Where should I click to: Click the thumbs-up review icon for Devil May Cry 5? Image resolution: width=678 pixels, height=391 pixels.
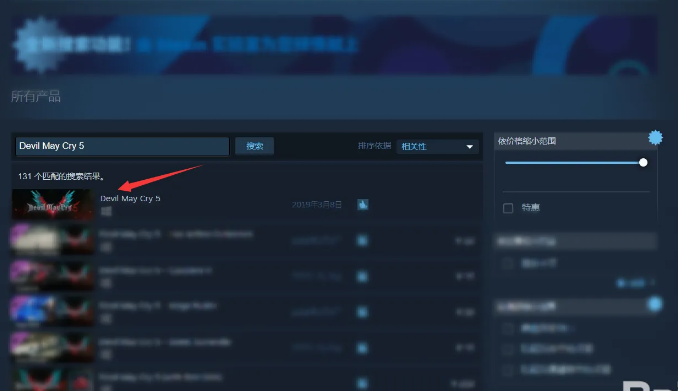pyautogui.click(x=363, y=205)
